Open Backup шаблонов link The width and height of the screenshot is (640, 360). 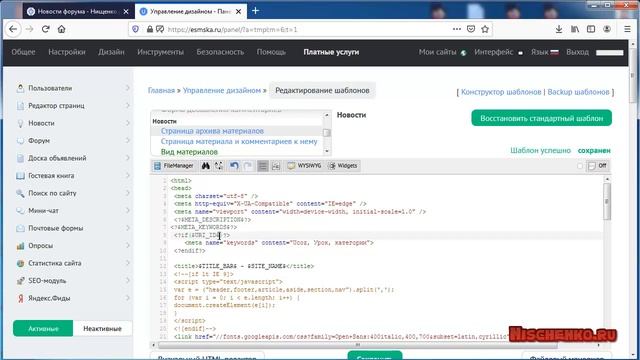pos(578,92)
